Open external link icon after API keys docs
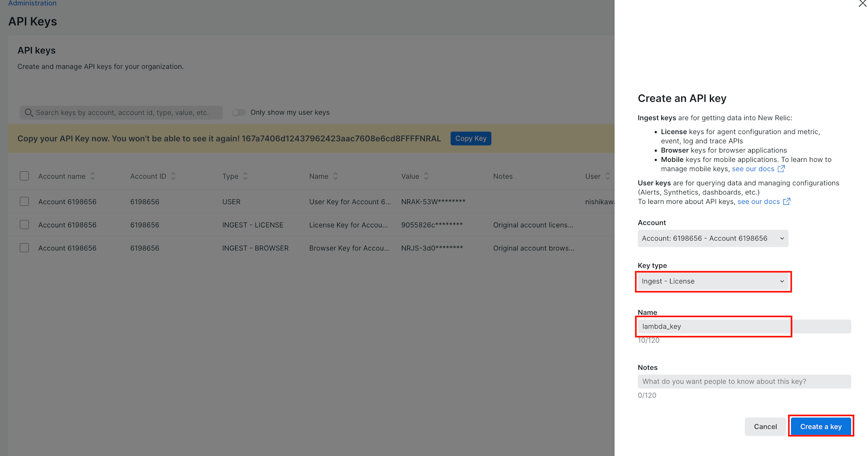This screenshot has height=456, width=868. click(x=787, y=201)
